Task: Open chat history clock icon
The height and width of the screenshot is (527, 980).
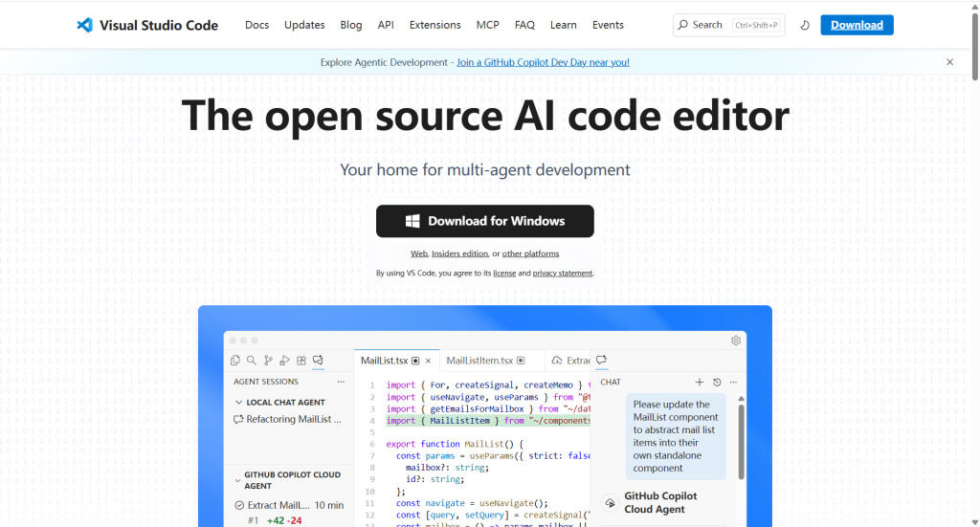Action: coord(717,382)
